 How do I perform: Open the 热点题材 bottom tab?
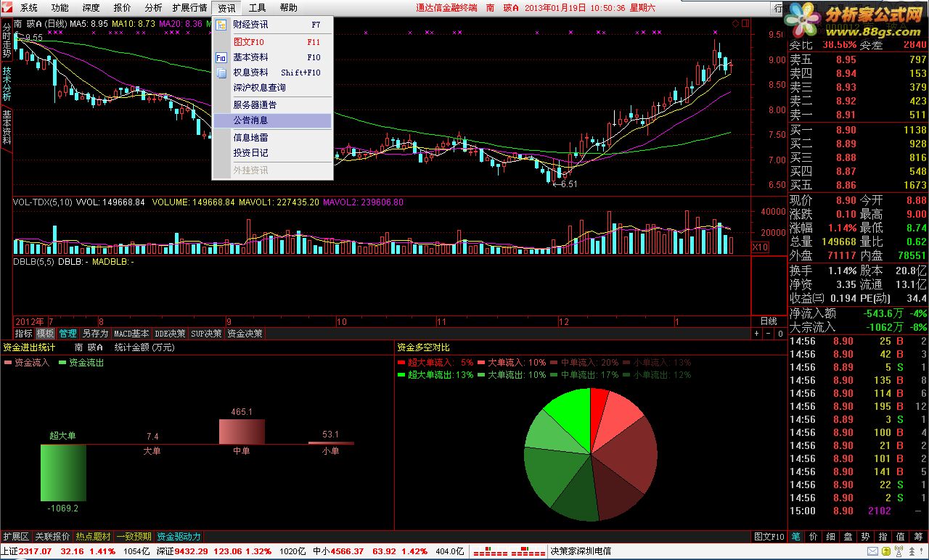point(93,537)
